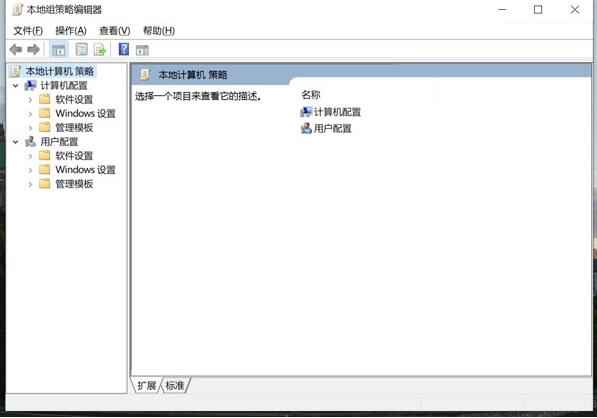
Task: Click Windows 设置 folder icon under 用户配置
Action: click(45, 169)
